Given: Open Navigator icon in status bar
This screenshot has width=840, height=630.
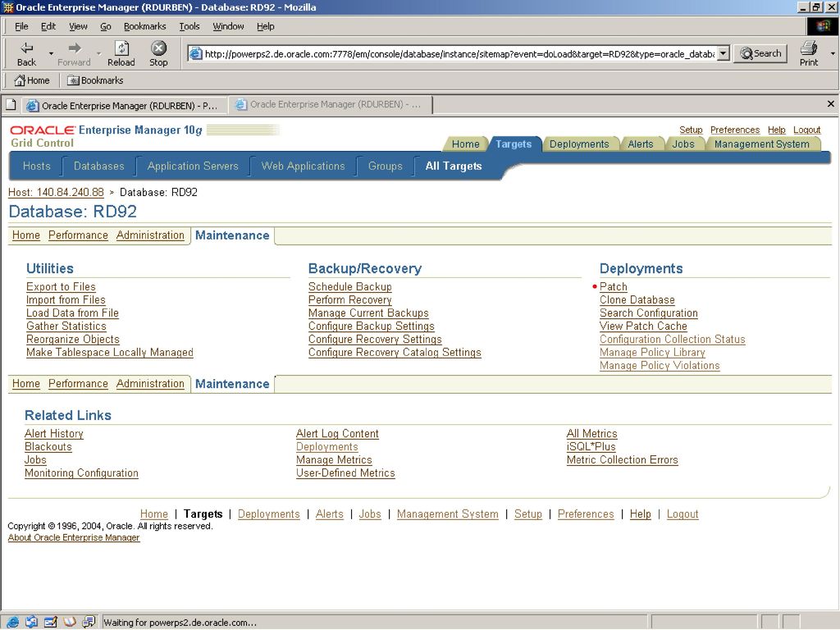Looking at the screenshot, I should coord(13,622).
